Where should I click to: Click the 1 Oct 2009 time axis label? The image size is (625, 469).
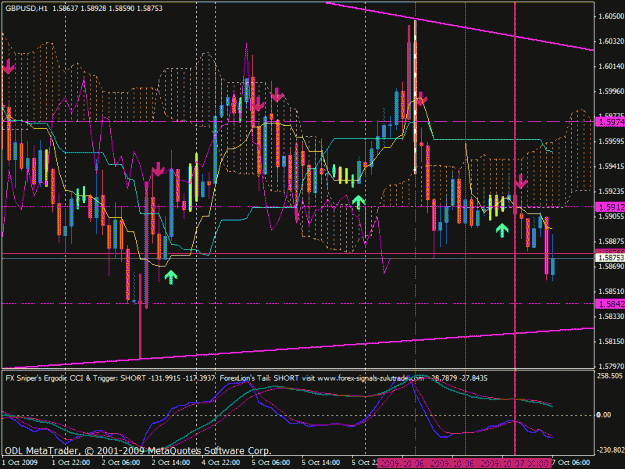20,463
